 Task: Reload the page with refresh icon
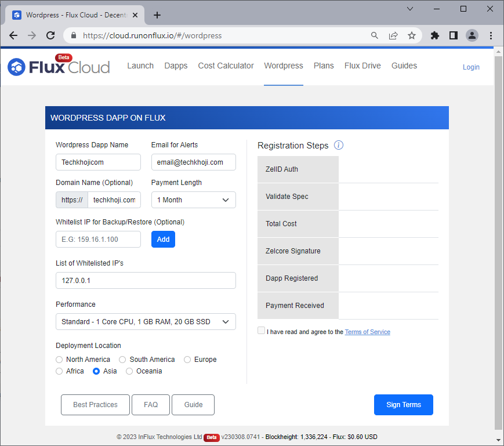[50, 35]
